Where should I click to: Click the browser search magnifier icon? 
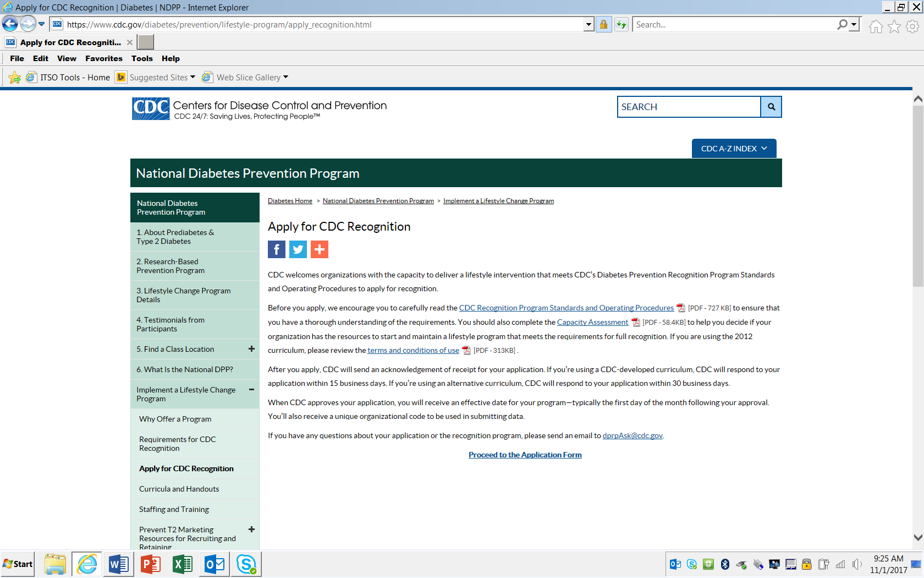(x=842, y=24)
